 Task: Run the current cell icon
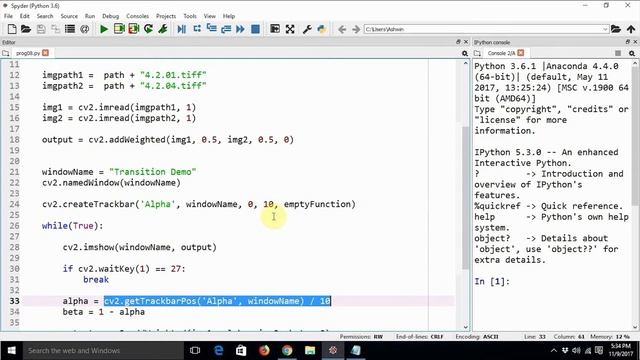pos(119,29)
